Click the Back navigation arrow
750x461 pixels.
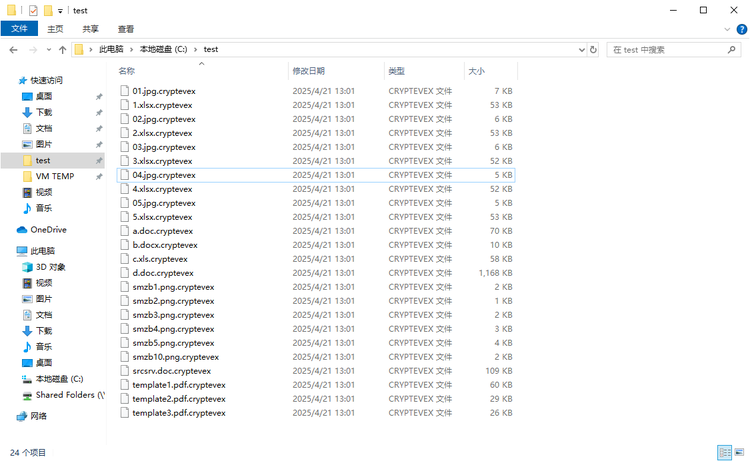(13, 50)
